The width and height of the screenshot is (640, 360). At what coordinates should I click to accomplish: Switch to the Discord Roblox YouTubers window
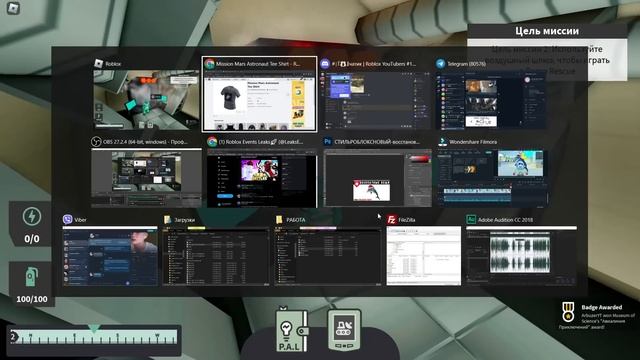(375, 100)
